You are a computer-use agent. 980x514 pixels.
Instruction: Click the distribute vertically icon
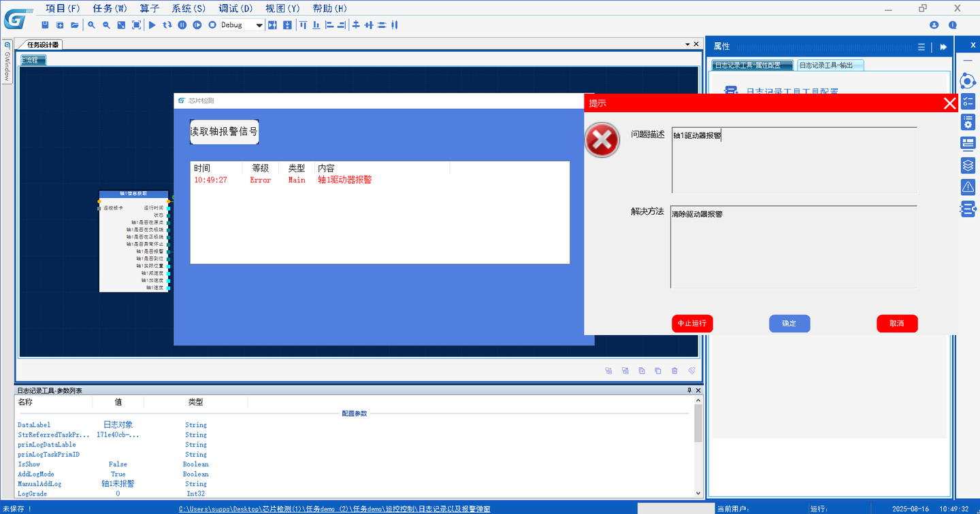(x=382, y=25)
